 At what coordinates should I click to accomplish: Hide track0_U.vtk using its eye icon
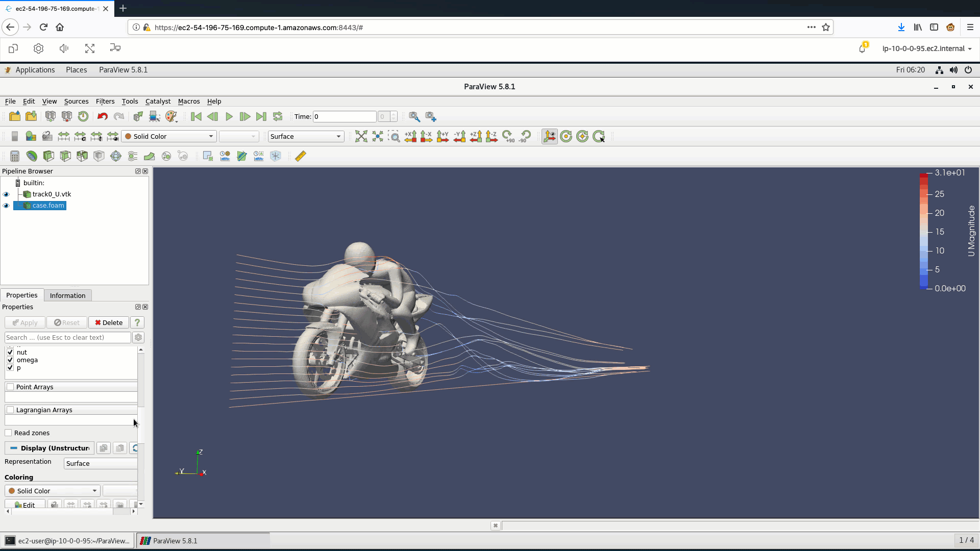pyautogui.click(x=6, y=194)
